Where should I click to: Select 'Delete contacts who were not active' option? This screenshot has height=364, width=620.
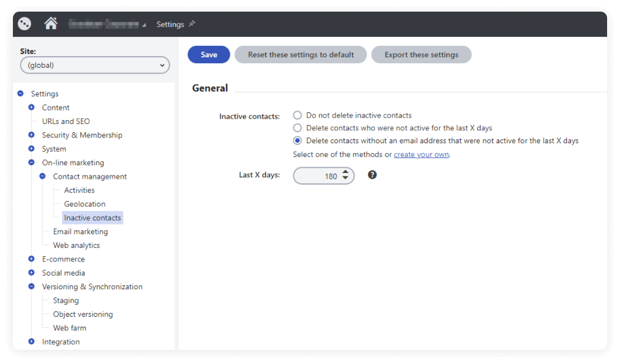tap(298, 128)
